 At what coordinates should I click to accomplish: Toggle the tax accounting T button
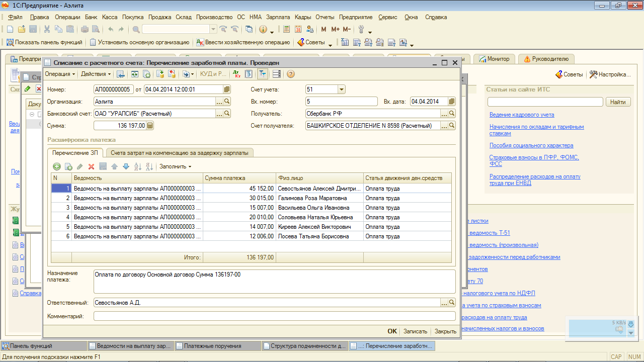point(263,74)
